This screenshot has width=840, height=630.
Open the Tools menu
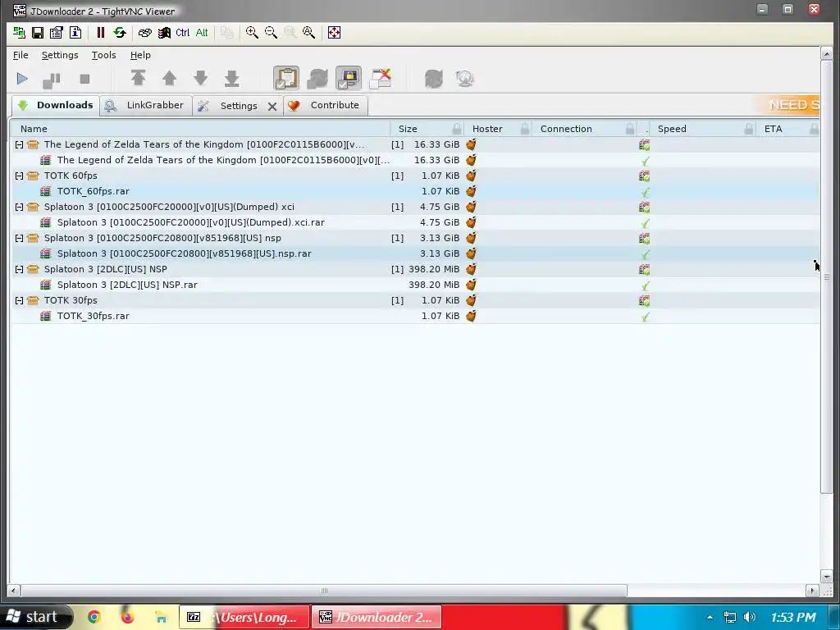pyautogui.click(x=104, y=55)
